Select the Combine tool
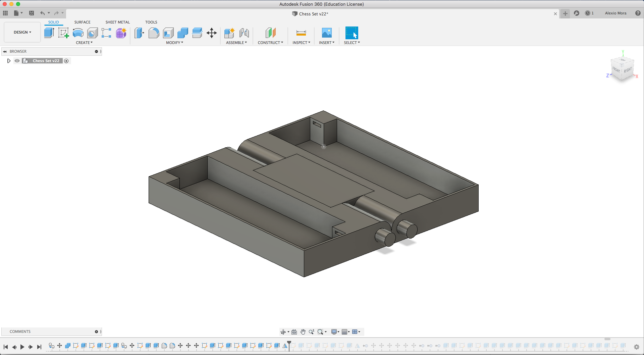Screen dimensions: 644x355 click(x=183, y=33)
